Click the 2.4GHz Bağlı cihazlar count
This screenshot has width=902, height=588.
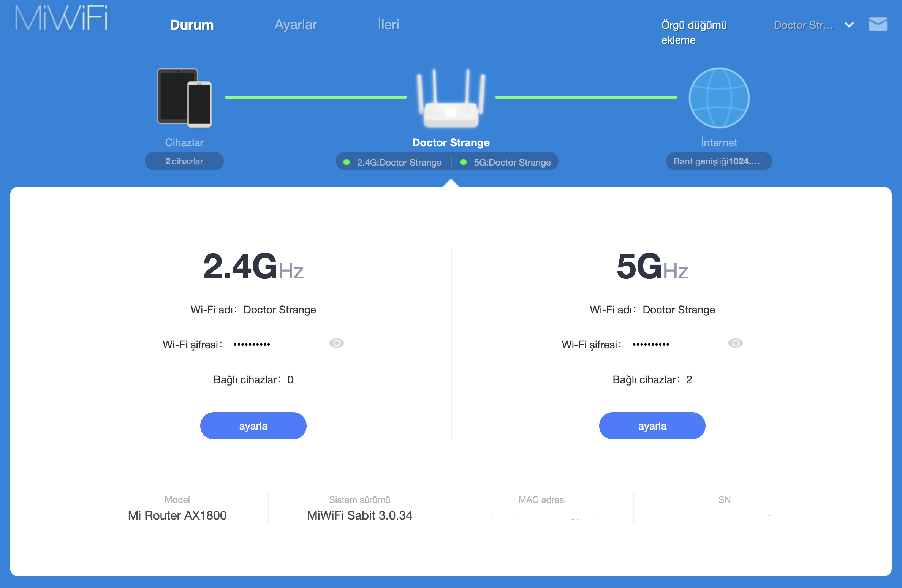[x=290, y=379]
